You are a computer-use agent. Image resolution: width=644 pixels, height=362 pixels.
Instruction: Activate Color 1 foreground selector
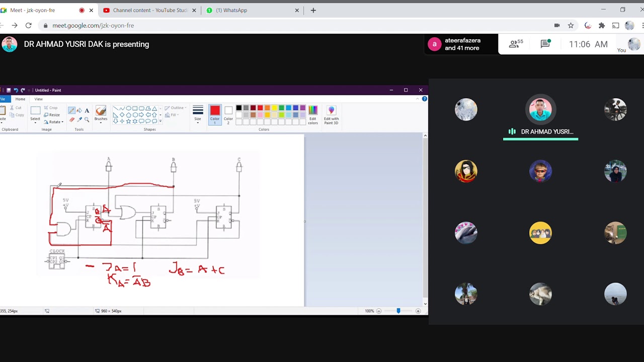pyautogui.click(x=215, y=115)
